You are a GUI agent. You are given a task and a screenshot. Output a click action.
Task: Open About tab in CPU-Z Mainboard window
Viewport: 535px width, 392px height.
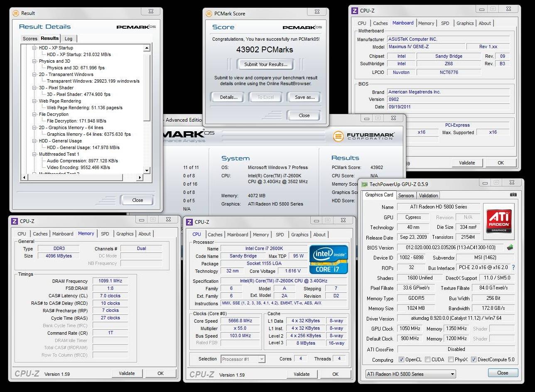click(x=485, y=23)
